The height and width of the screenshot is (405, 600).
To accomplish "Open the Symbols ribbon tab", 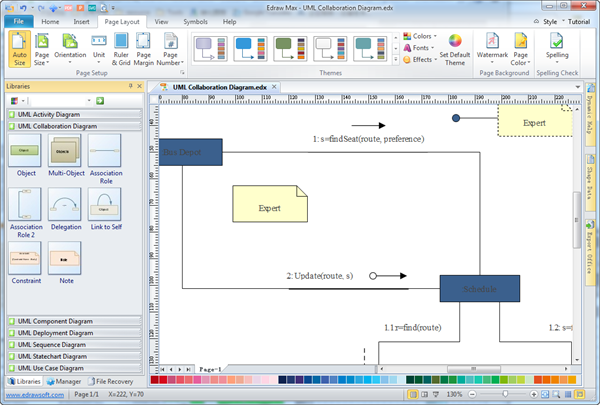I will click(x=195, y=20).
